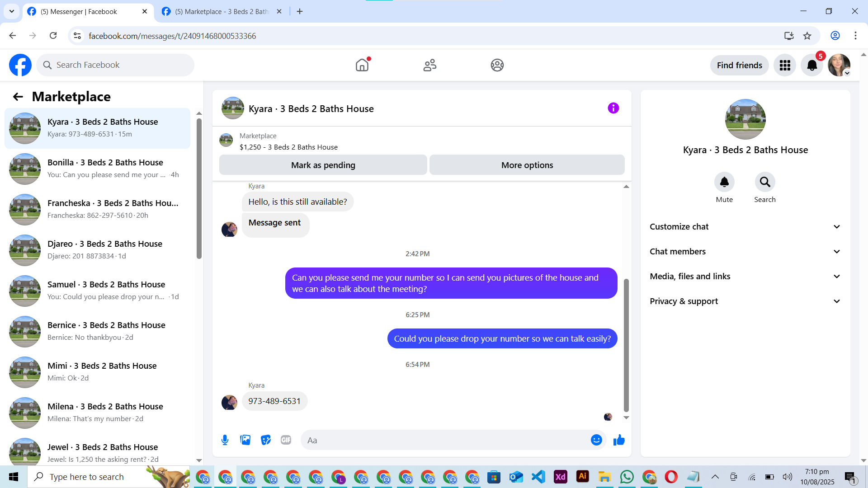Open conversation info purple icon
Image resolution: width=868 pixels, height=488 pixels.
pos(613,108)
